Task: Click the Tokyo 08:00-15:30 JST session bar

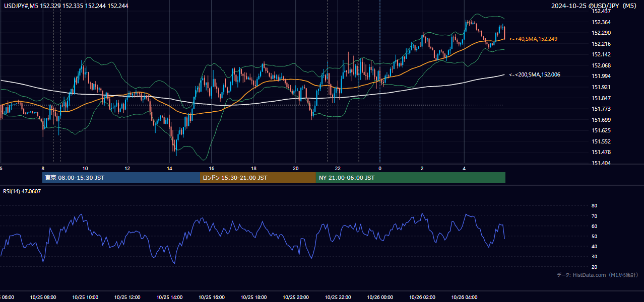Action: 121,178
